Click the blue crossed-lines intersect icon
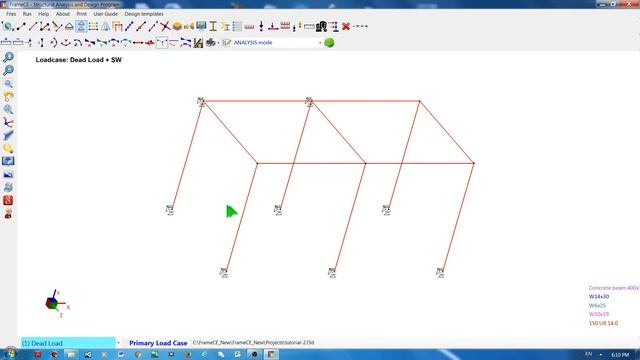Viewport: 640px width, 360px height. (165, 27)
